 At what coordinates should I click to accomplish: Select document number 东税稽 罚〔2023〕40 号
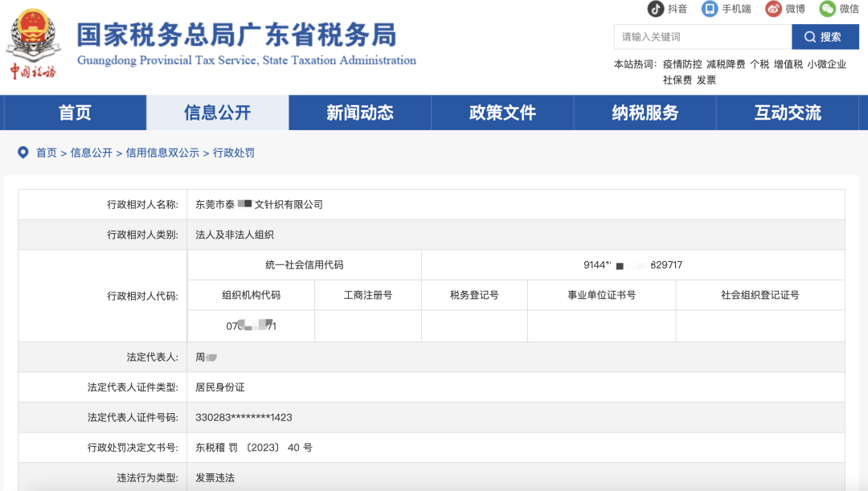[x=254, y=448]
